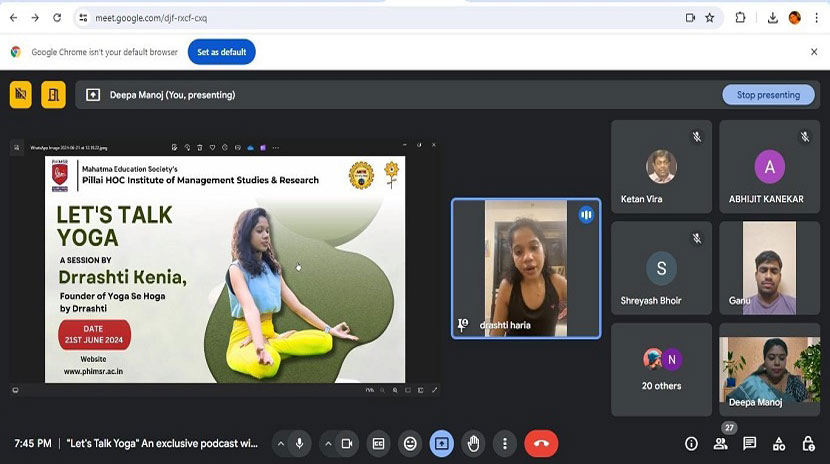The width and height of the screenshot is (830, 464).
Task: Open the chat with everyone panel
Action: [x=749, y=443]
